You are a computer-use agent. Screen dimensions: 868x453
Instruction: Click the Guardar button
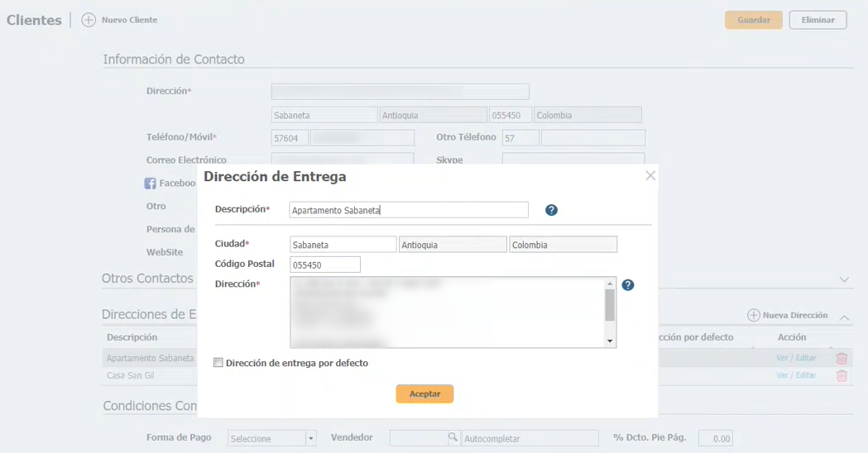[x=753, y=20]
